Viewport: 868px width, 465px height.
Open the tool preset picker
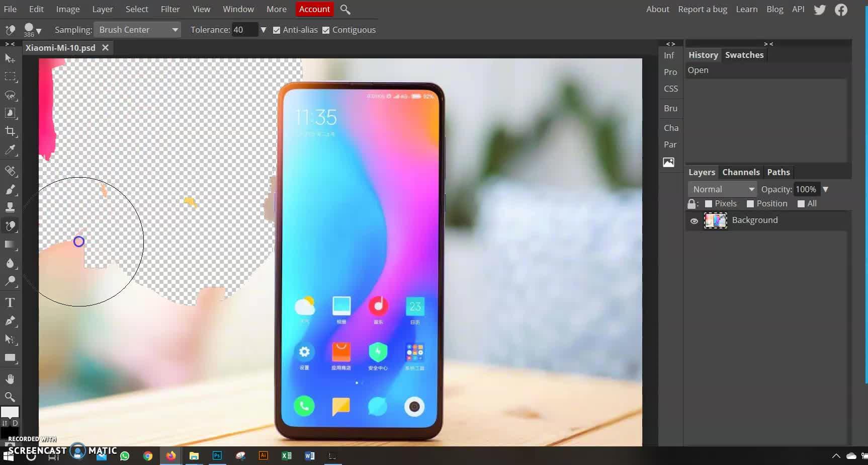pos(10,30)
